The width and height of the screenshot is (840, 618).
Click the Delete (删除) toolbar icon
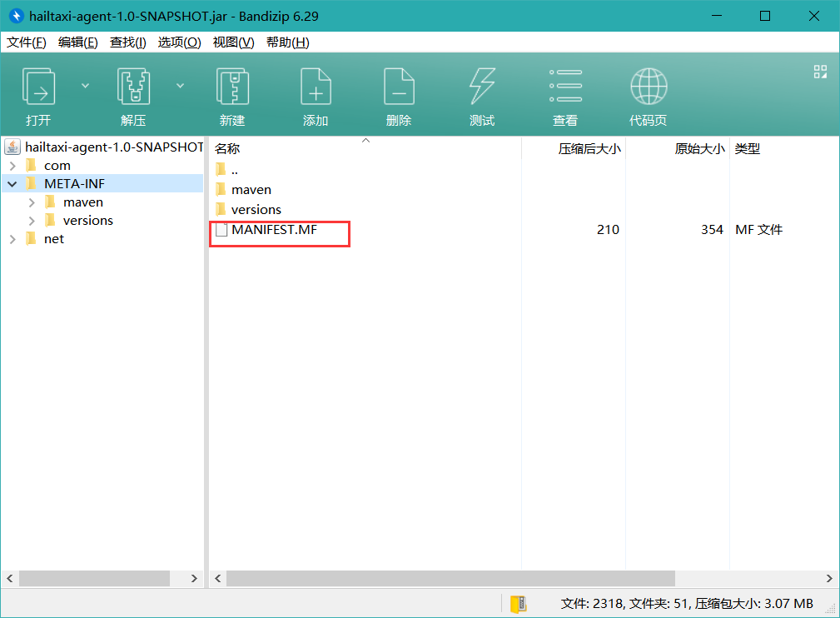(x=399, y=87)
